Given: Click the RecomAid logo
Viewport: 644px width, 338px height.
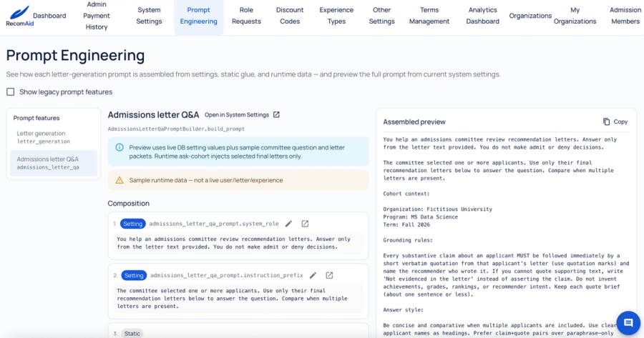Looking at the screenshot, I should click(x=20, y=16).
